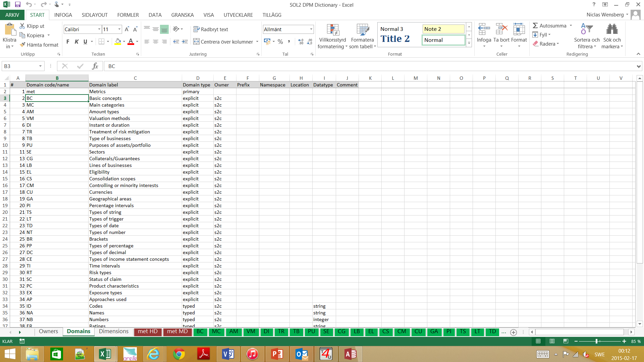
Task: Click the Redo arrow icon
Action: coord(43,5)
